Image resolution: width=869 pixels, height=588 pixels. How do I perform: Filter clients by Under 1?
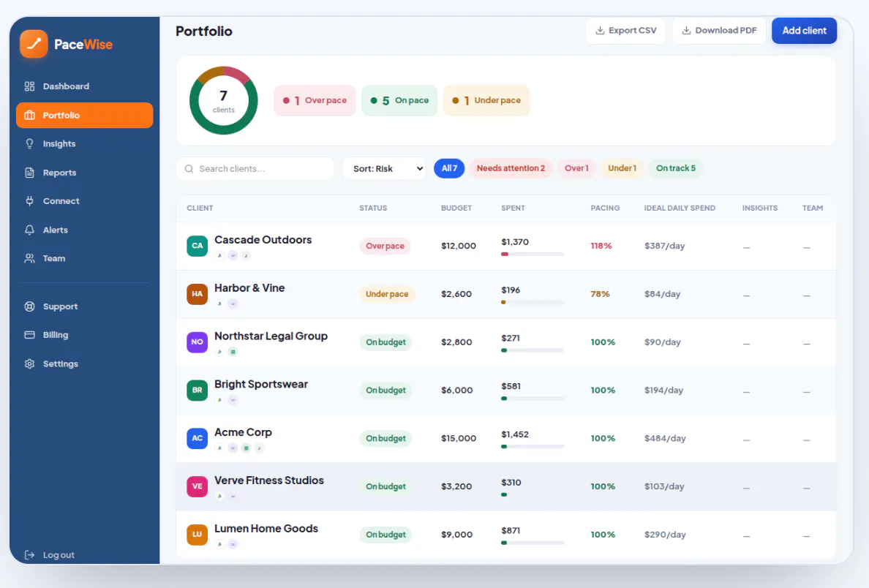point(622,168)
